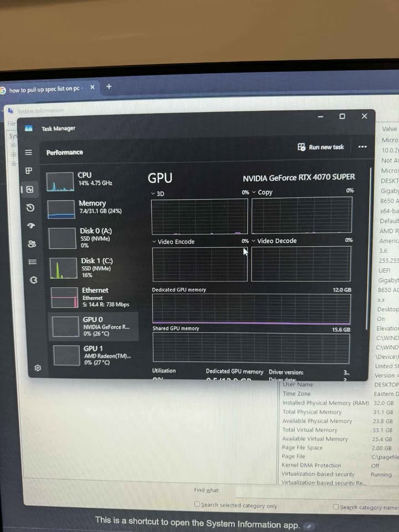Open the Processes page icon in sidebar

point(29,171)
